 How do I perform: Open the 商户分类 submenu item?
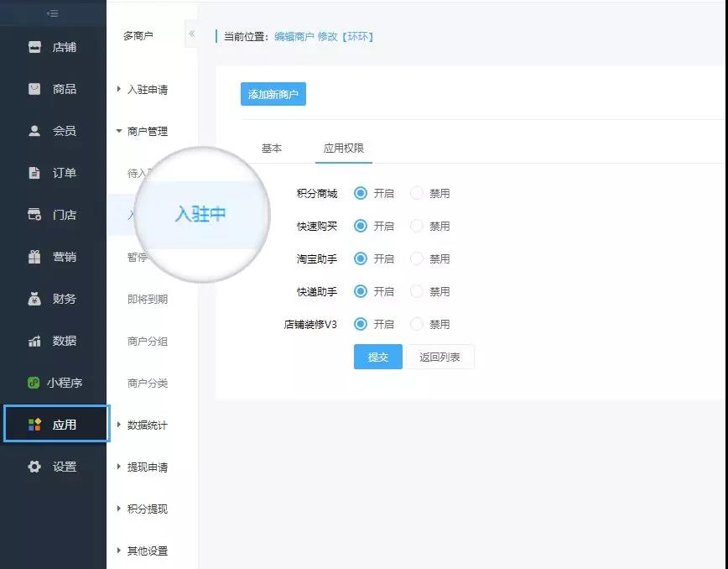(x=148, y=384)
